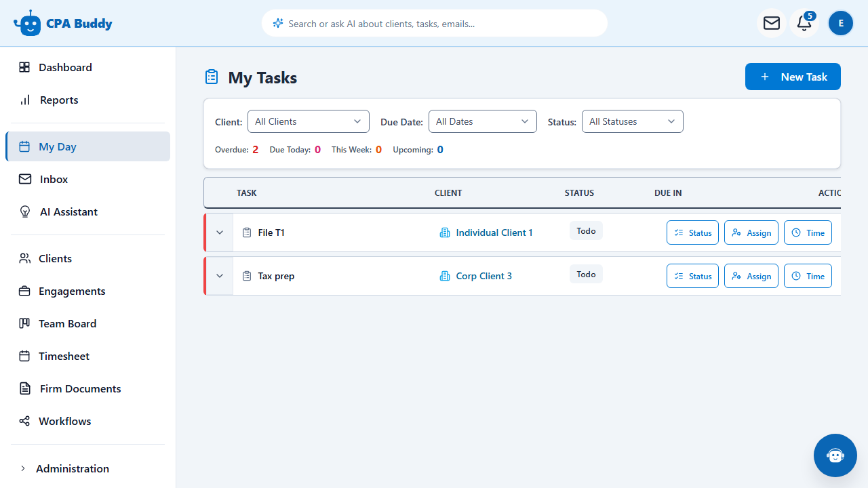Open the Team Board

point(88,323)
